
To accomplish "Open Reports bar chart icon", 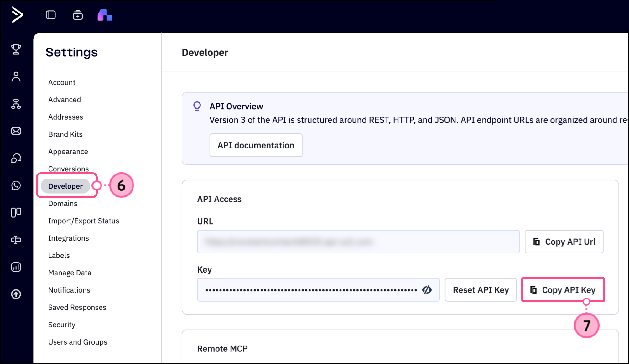I will coord(16,267).
